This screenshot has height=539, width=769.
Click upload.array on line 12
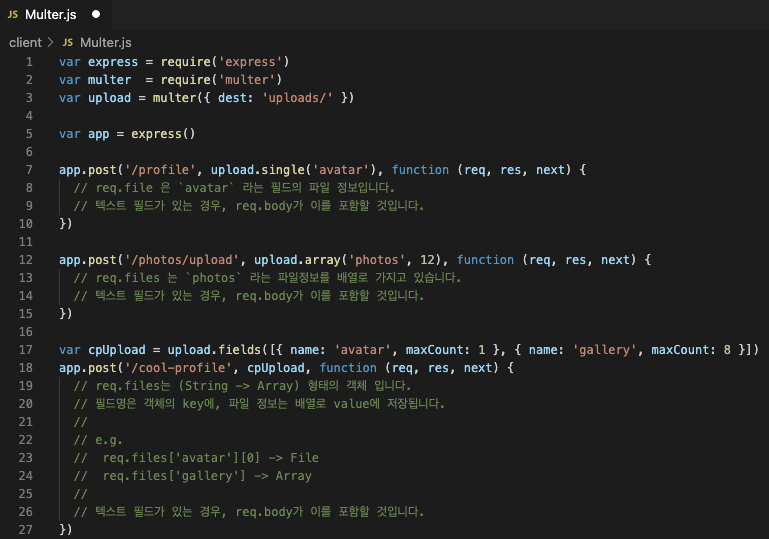click(297, 260)
